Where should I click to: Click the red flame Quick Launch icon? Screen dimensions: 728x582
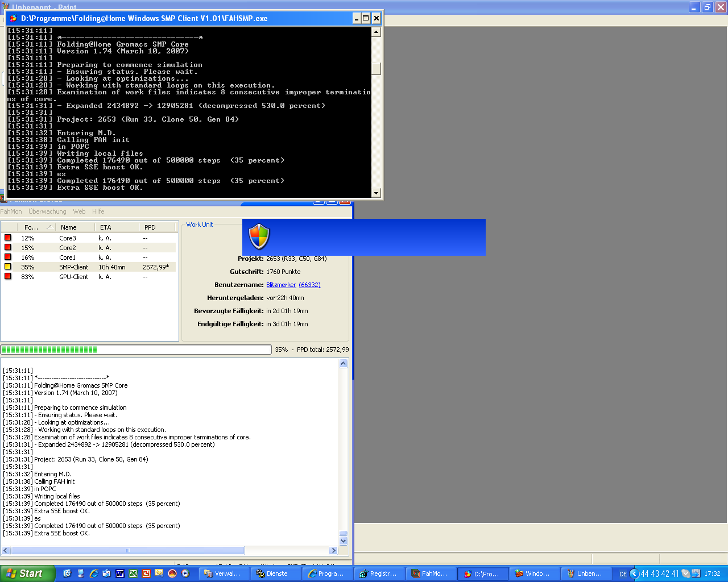(x=172, y=573)
